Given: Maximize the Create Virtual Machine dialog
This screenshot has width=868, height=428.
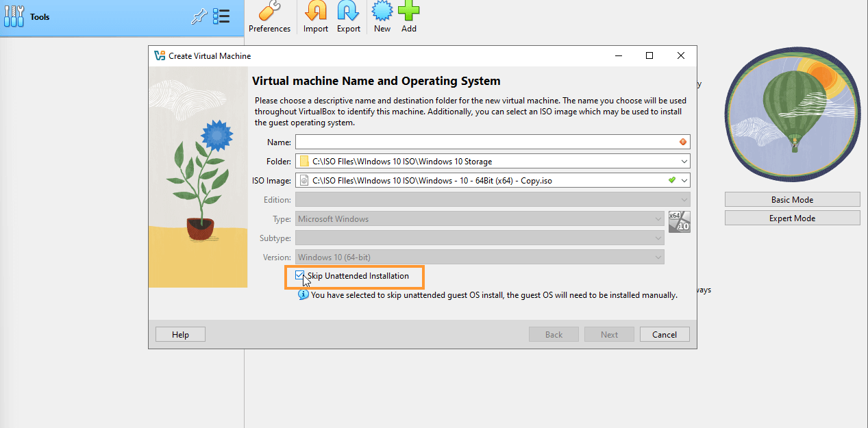Looking at the screenshot, I should (x=649, y=56).
